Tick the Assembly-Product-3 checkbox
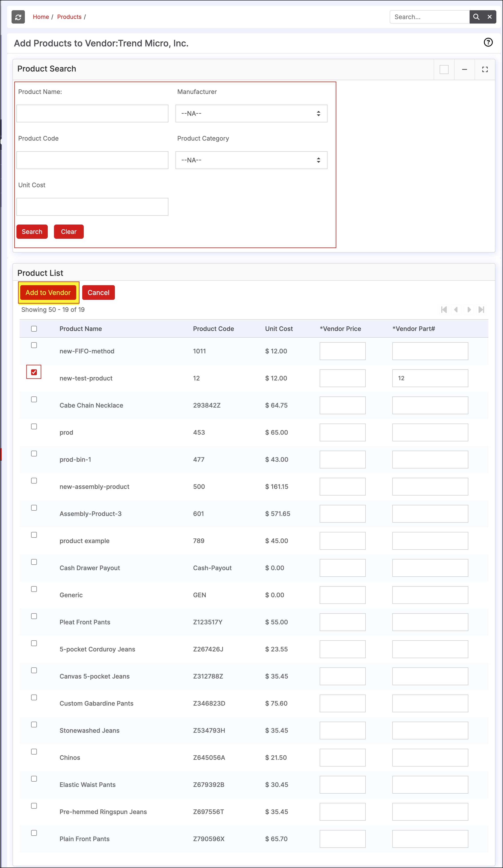The height and width of the screenshot is (868, 503). 34,508
